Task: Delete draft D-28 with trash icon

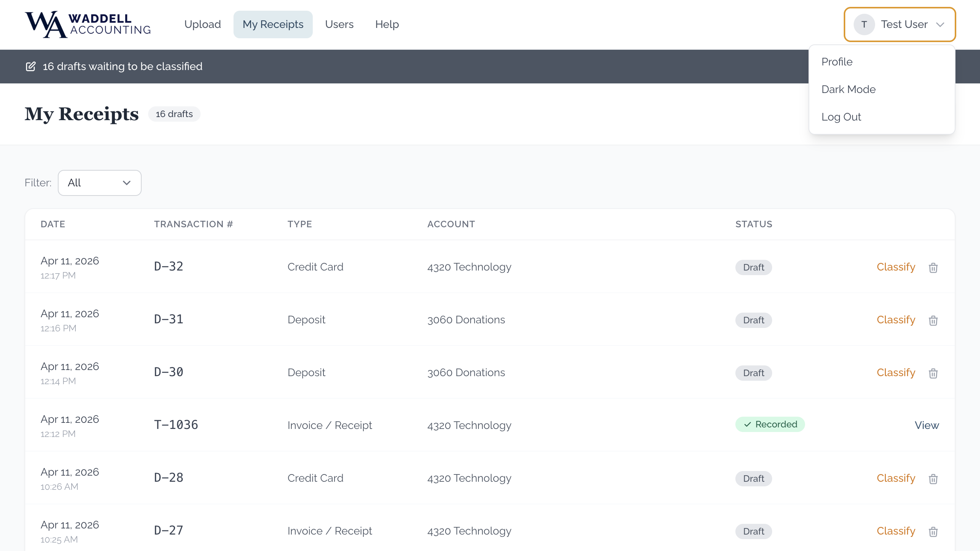Action: point(933,479)
